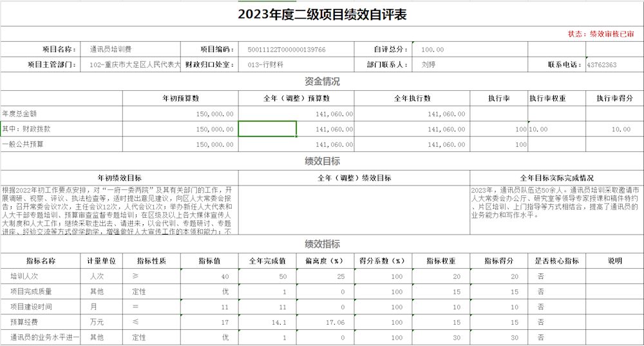The height and width of the screenshot is (346, 644).
Task: Select the 年初绩效目标 description text cell
Action: click(119, 210)
